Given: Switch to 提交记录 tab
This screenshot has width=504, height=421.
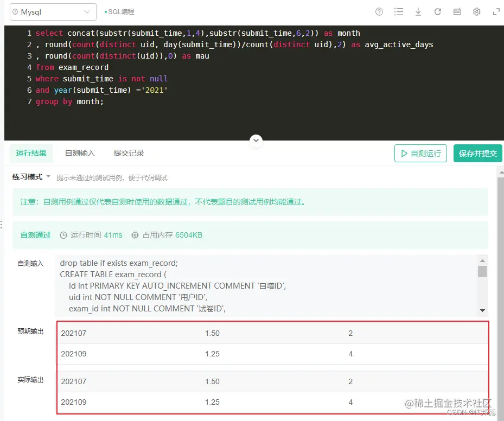Looking at the screenshot, I should click(x=129, y=153).
